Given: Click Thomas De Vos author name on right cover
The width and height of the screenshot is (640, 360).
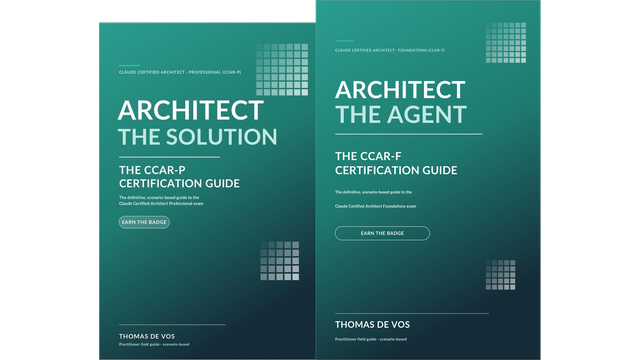Looking at the screenshot, I should pyautogui.click(x=372, y=325).
